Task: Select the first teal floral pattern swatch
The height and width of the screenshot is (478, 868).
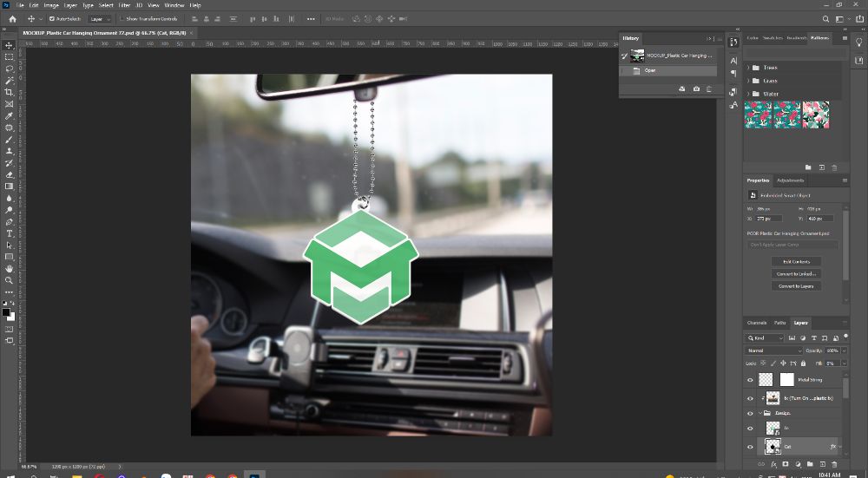Action: coord(758,115)
